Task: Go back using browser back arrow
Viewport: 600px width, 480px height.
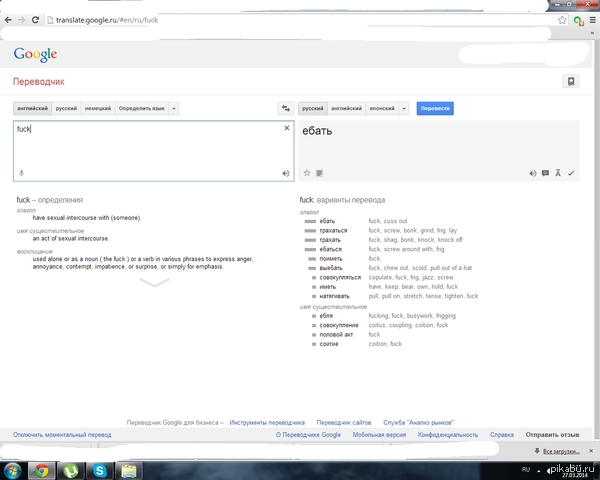Action: click(8, 20)
